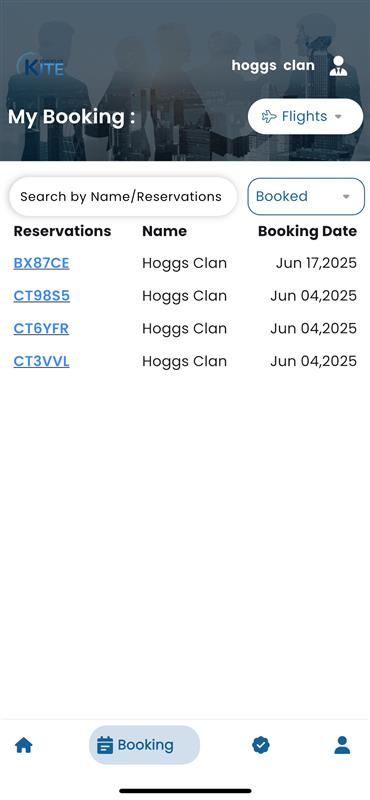
Task: Expand the Flights booking type dropdown
Action: pos(305,116)
